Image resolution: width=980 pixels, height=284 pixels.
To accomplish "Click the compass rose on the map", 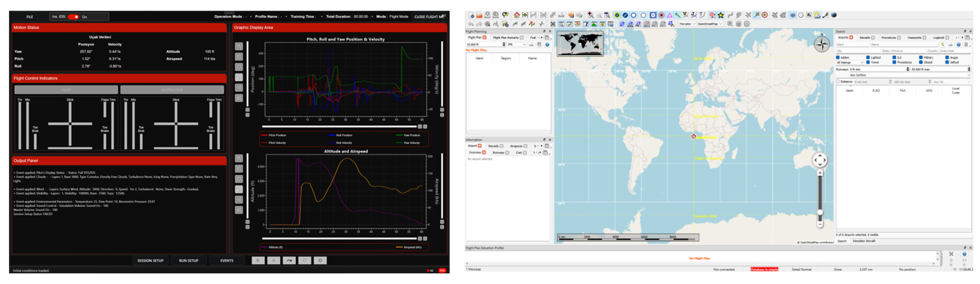I will point(821,44).
